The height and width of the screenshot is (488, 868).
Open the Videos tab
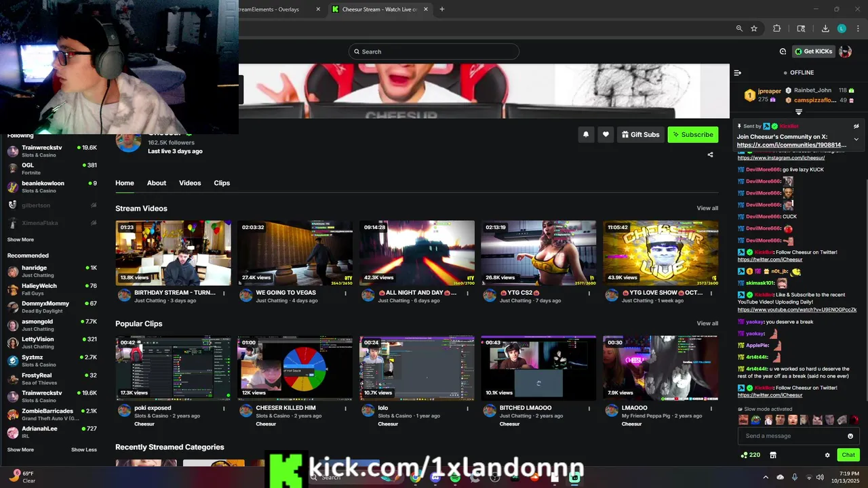point(190,183)
